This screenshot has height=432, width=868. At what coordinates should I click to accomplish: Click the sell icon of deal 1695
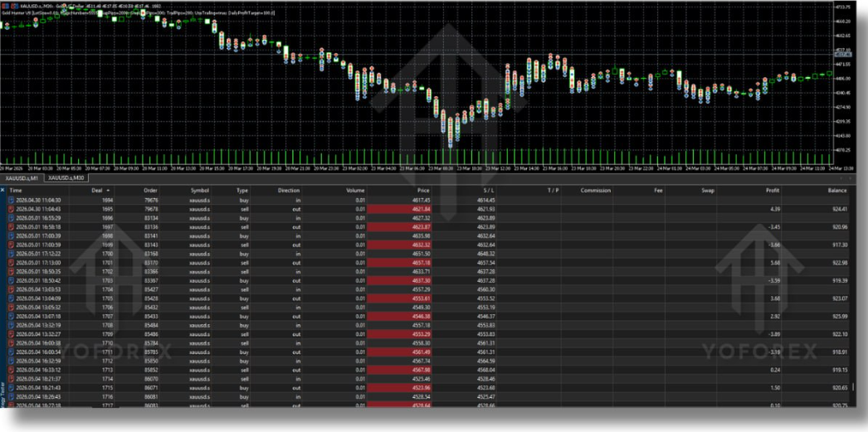11,209
